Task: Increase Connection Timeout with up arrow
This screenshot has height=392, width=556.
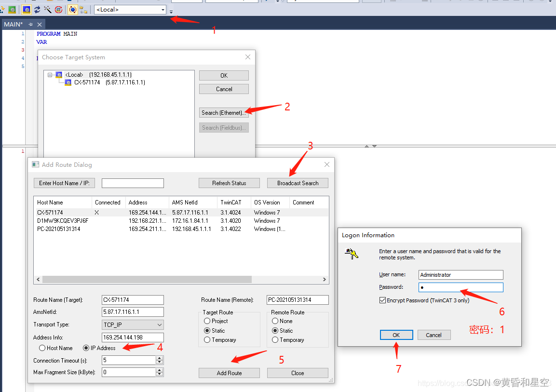Action: click(160, 358)
